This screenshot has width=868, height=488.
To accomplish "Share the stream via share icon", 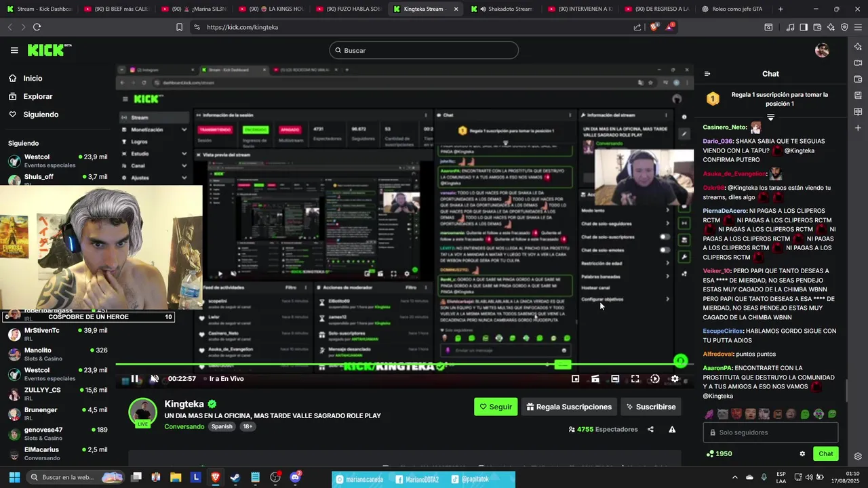I will point(650,429).
